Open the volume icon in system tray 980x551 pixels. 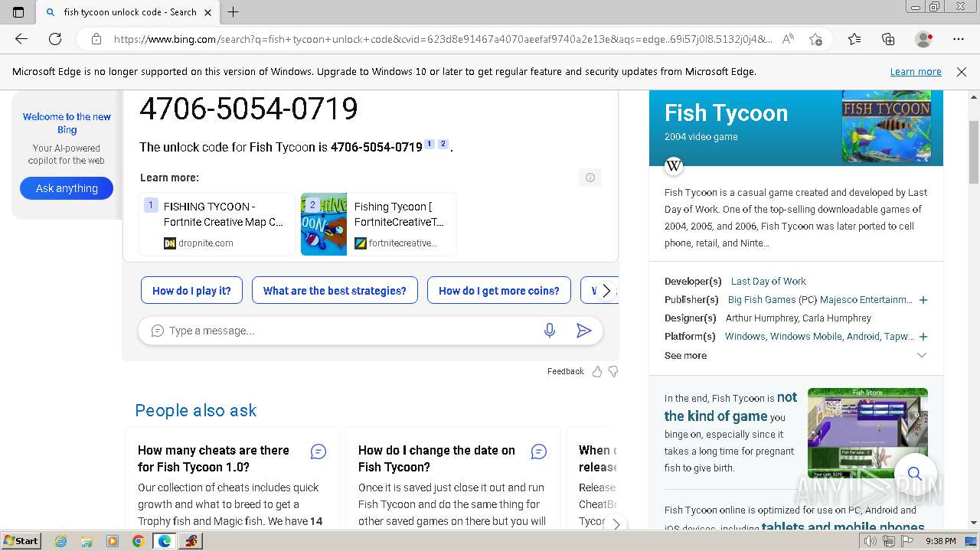coord(871,542)
